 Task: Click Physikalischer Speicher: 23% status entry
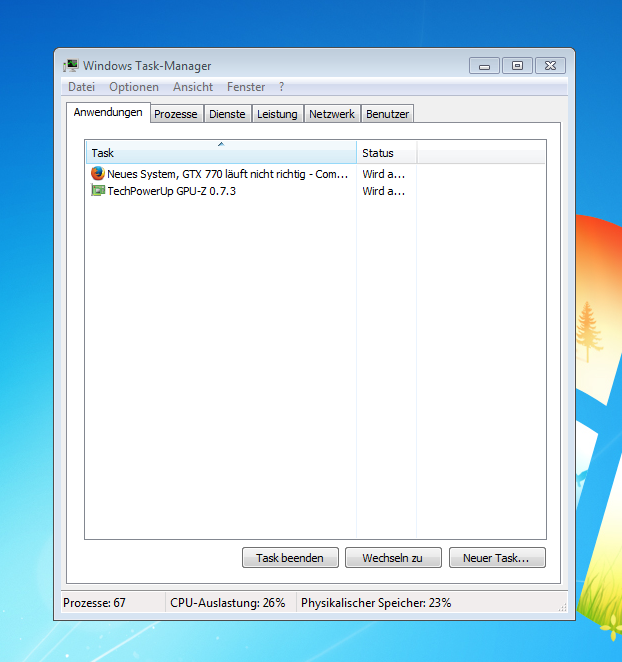376,602
